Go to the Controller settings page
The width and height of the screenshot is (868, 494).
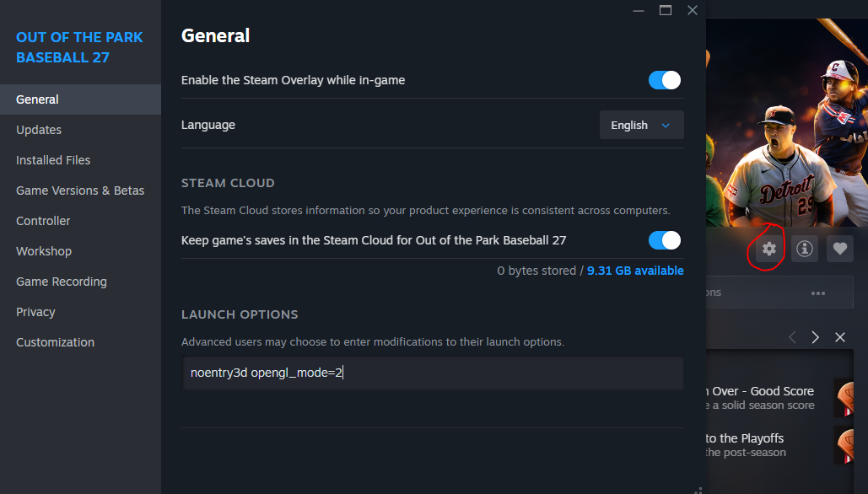pos(43,221)
